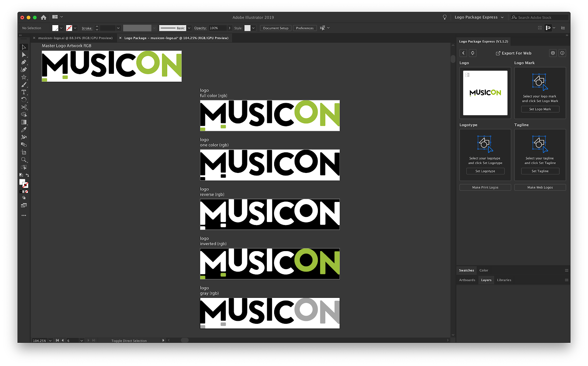This screenshot has height=366, width=588.
Task: Click the refresh icon in Logo Package Express
Action: pyautogui.click(x=473, y=53)
